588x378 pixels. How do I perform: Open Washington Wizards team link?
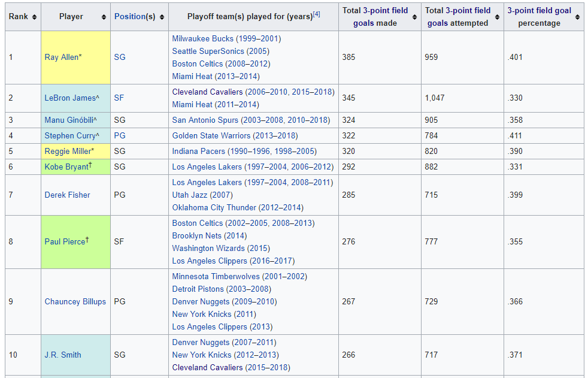point(208,248)
